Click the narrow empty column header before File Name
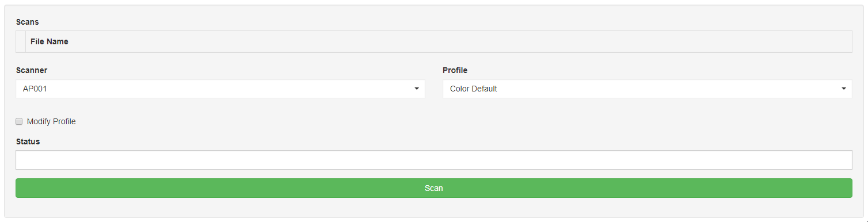Image resolution: width=868 pixels, height=222 pixels. (x=21, y=41)
